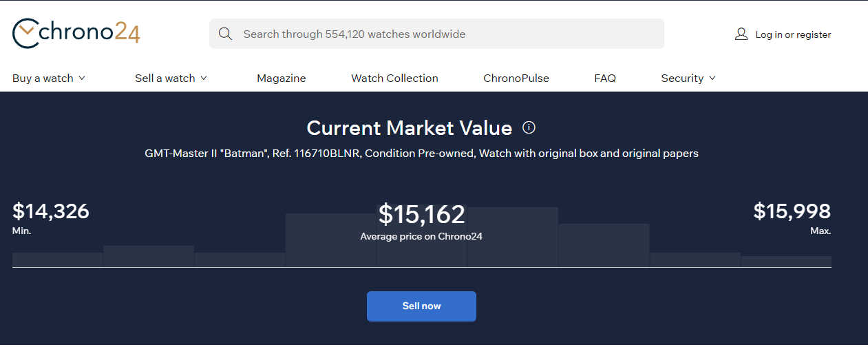Click the $15,162 average price value

coord(422,214)
